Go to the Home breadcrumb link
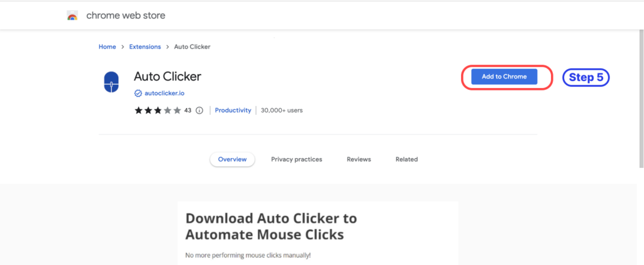644x265 pixels. (x=108, y=47)
